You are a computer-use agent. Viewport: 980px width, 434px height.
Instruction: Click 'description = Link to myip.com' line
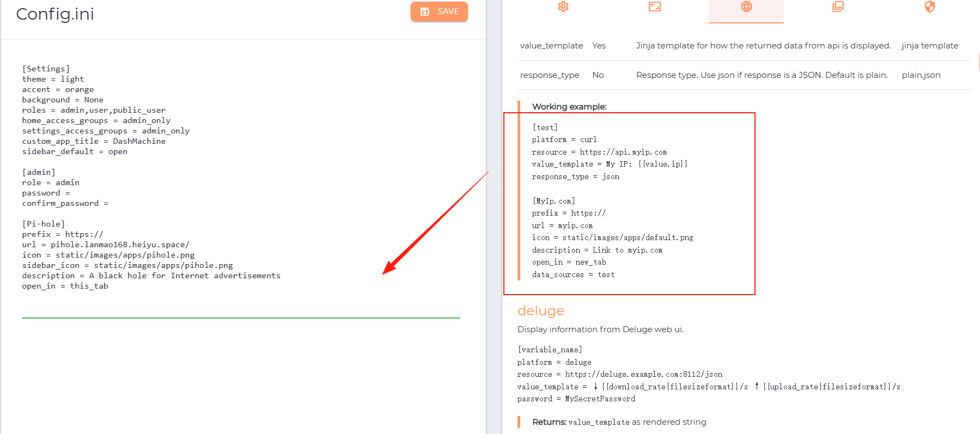click(597, 250)
